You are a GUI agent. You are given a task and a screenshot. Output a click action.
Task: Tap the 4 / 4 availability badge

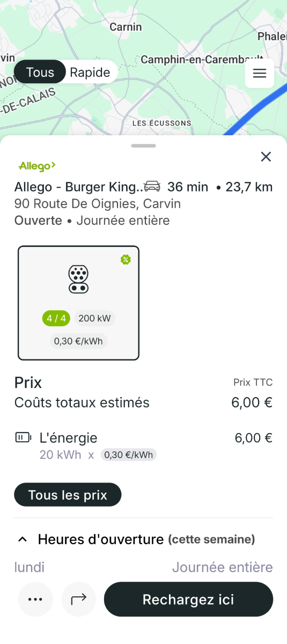tap(56, 318)
